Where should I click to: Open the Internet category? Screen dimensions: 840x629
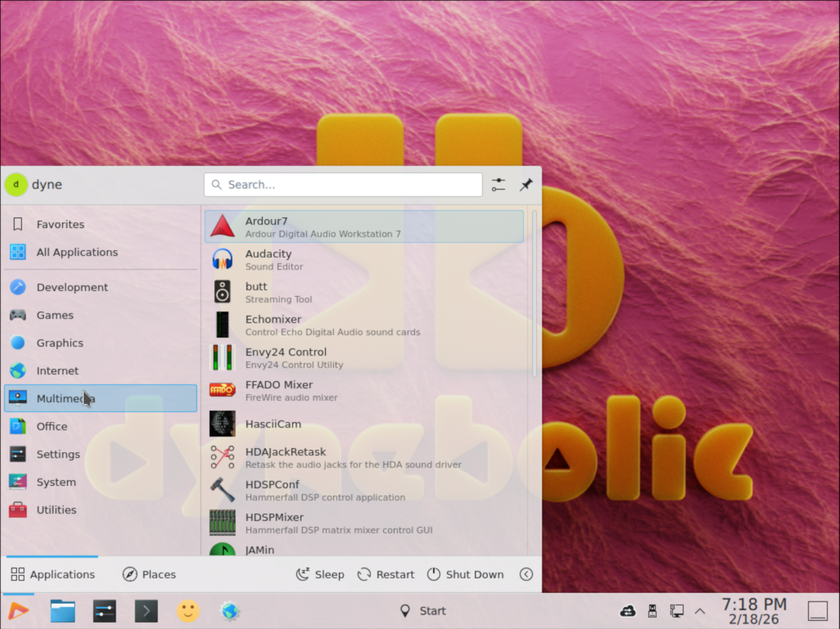pos(57,371)
